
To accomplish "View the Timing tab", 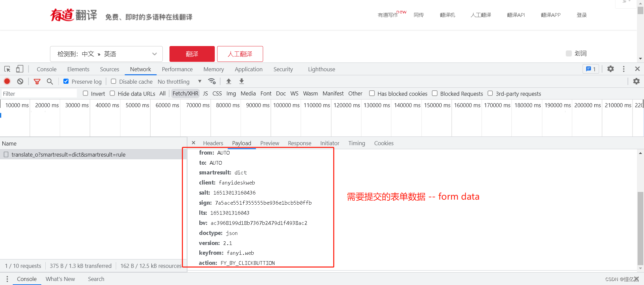I will coord(356,143).
